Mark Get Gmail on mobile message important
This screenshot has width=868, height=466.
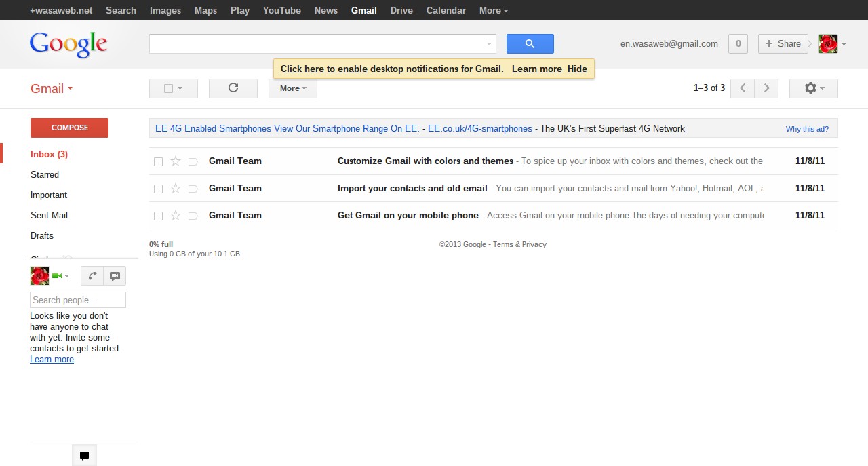click(x=193, y=216)
